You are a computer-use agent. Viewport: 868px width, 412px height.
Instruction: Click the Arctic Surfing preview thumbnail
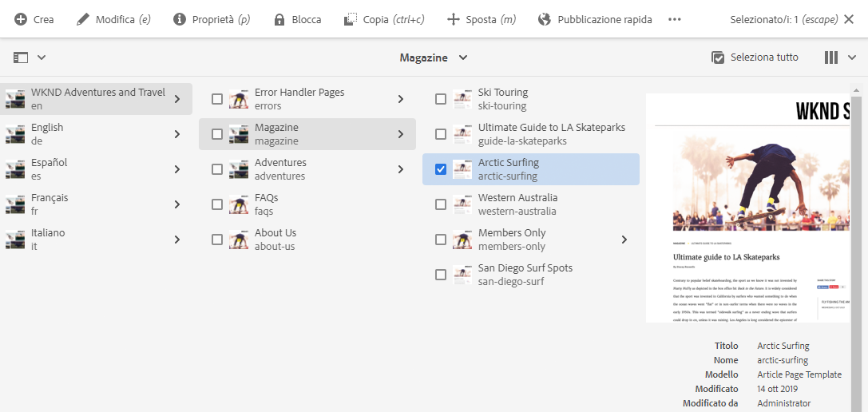coord(751,208)
